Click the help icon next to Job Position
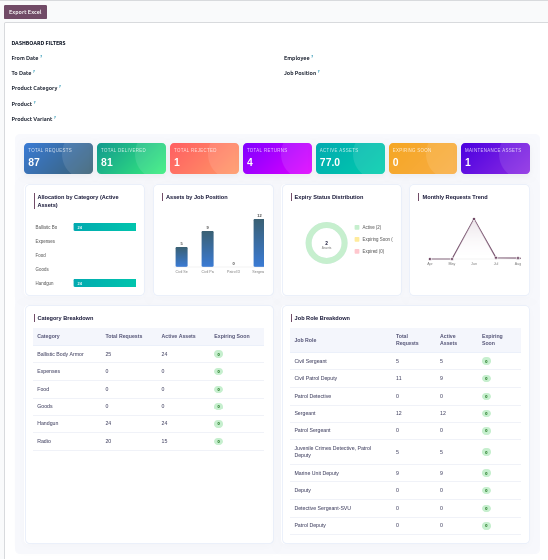The width and height of the screenshot is (548, 560). 319,71
